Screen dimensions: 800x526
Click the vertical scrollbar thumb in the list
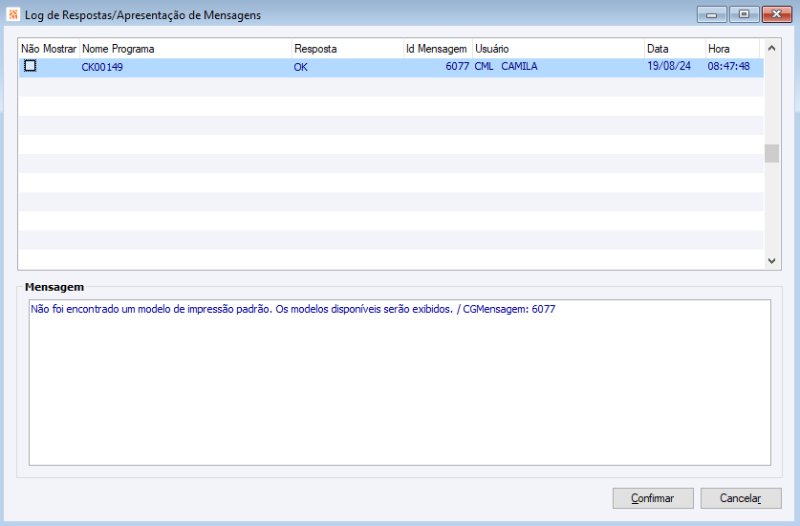click(771, 154)
